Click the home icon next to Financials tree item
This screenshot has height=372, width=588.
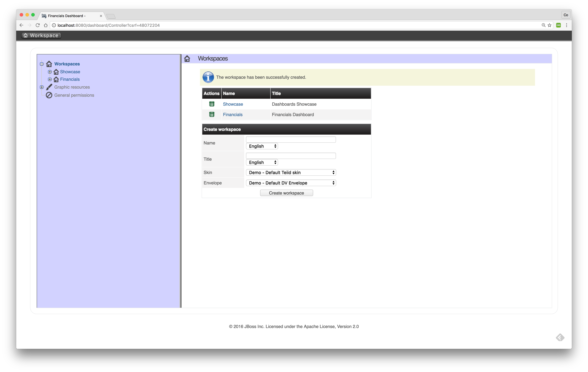click(56, 79)
